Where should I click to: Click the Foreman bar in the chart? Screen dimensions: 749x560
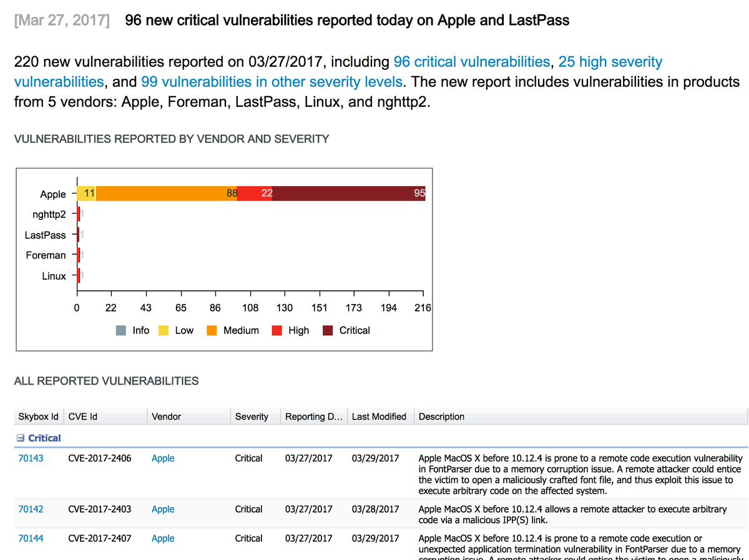78,255
